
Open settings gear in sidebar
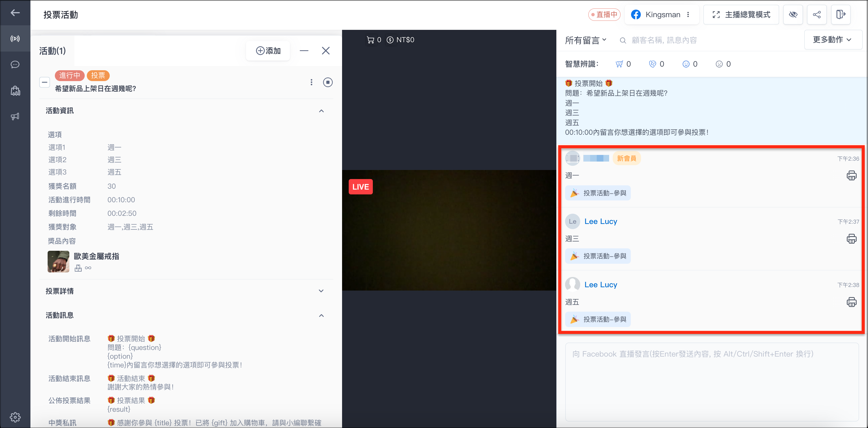[x=15, y=417]
